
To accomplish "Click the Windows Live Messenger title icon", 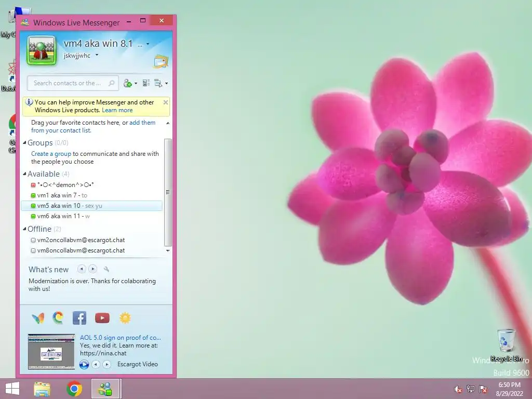I will point(25,22).
